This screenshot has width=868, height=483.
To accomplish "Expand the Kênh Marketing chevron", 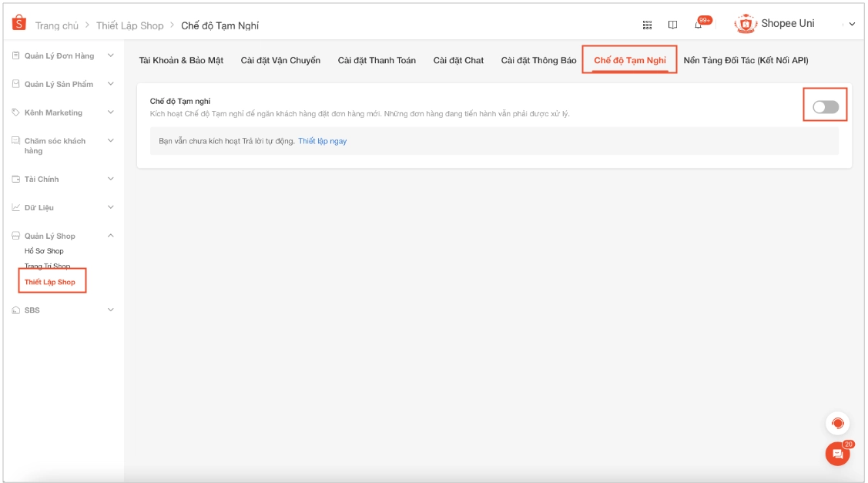I will [x=111, y=112].
